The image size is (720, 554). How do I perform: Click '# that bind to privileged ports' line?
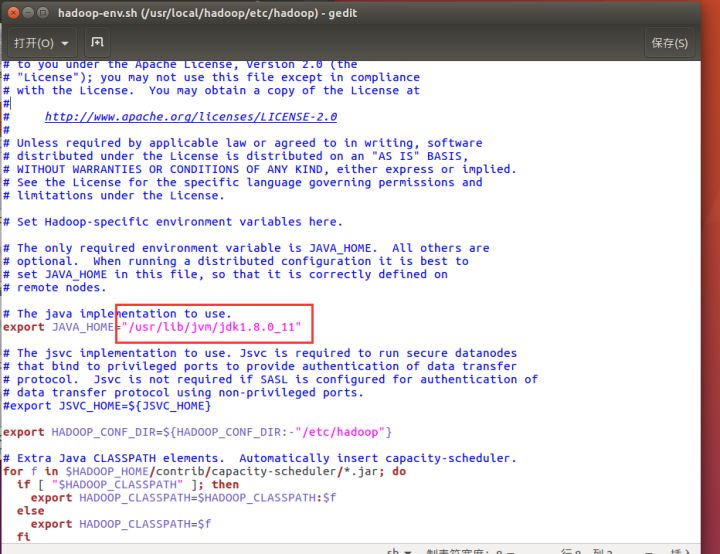click(259, 367)
